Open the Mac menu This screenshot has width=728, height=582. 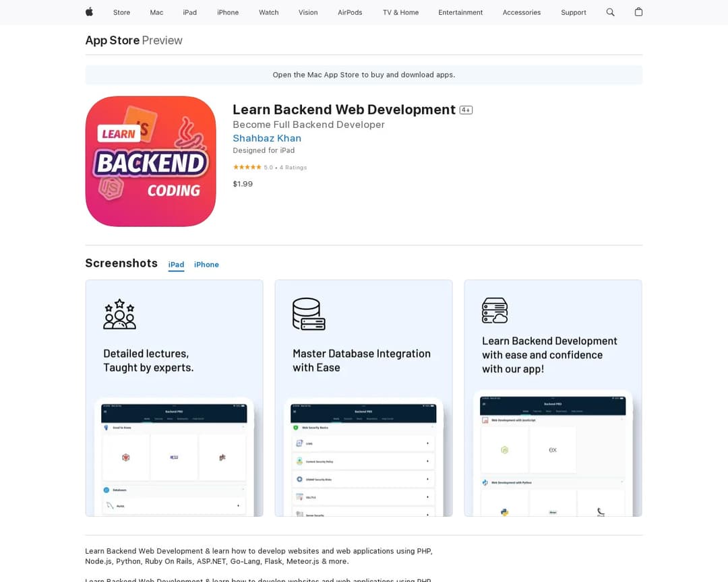(156, 13)
